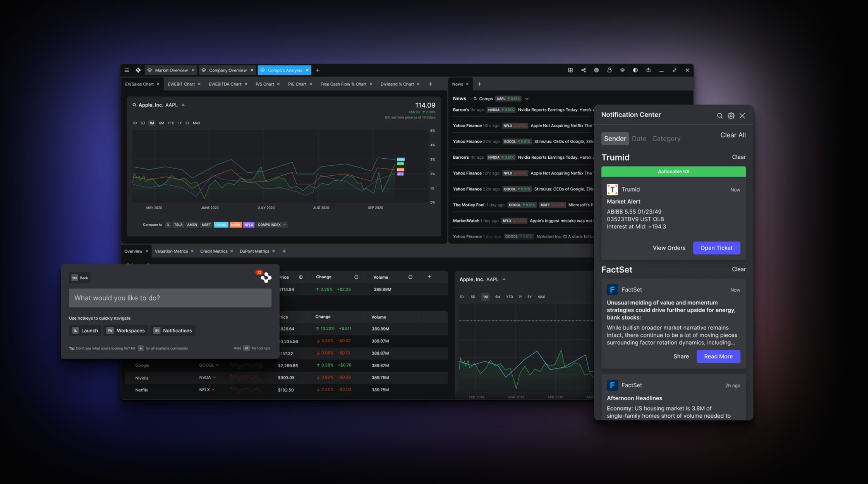Click the layers stack icon in title bar
The height and width of the screenshot is (484, 868).
click(622, 70)
